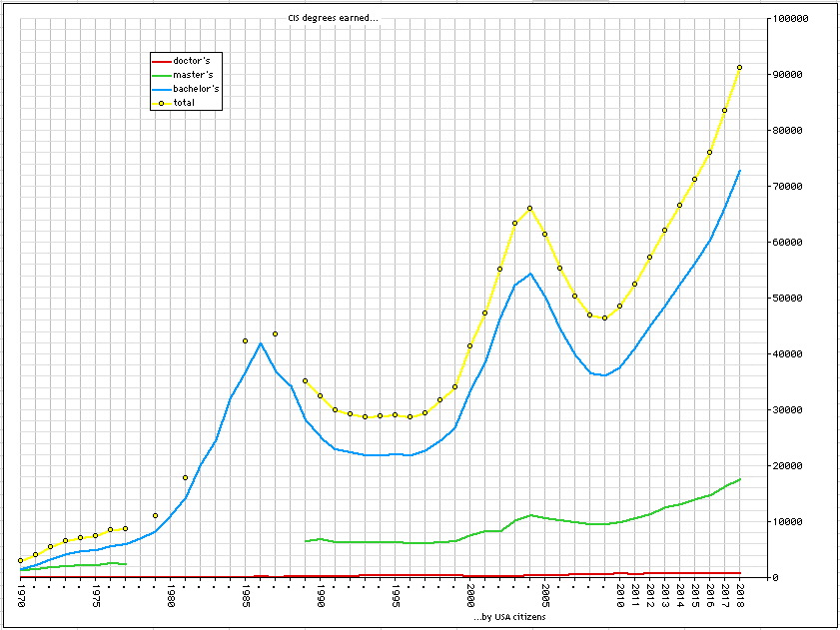Screen dimensions: 840x630
Task: Select the "total" legend label
Action: (184, 103)
